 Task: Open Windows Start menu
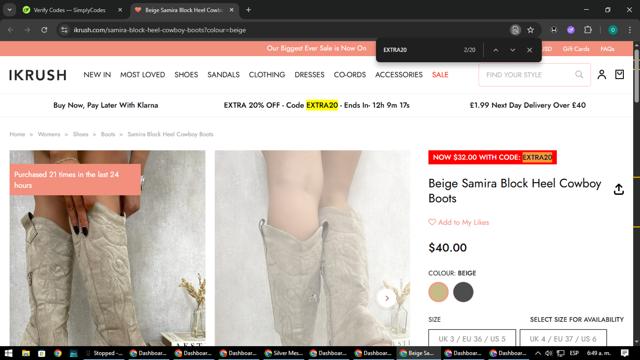point(8,353)
